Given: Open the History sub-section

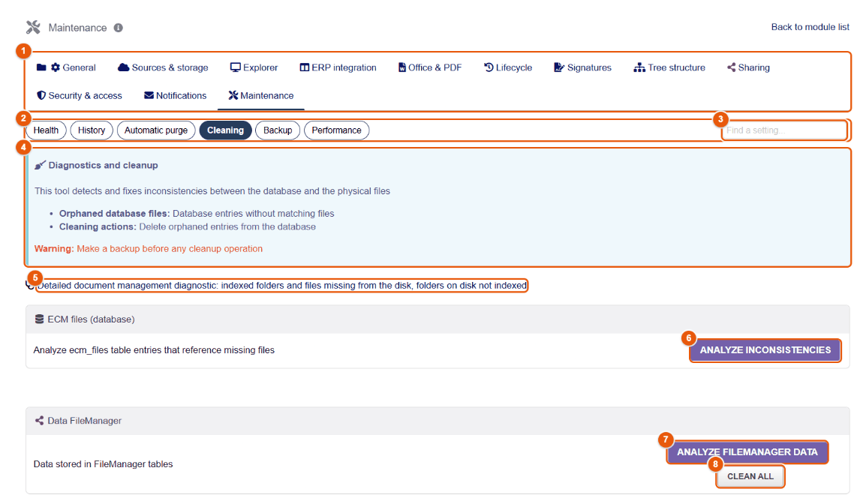Looking at the screenshot, I should pos(92,130).
